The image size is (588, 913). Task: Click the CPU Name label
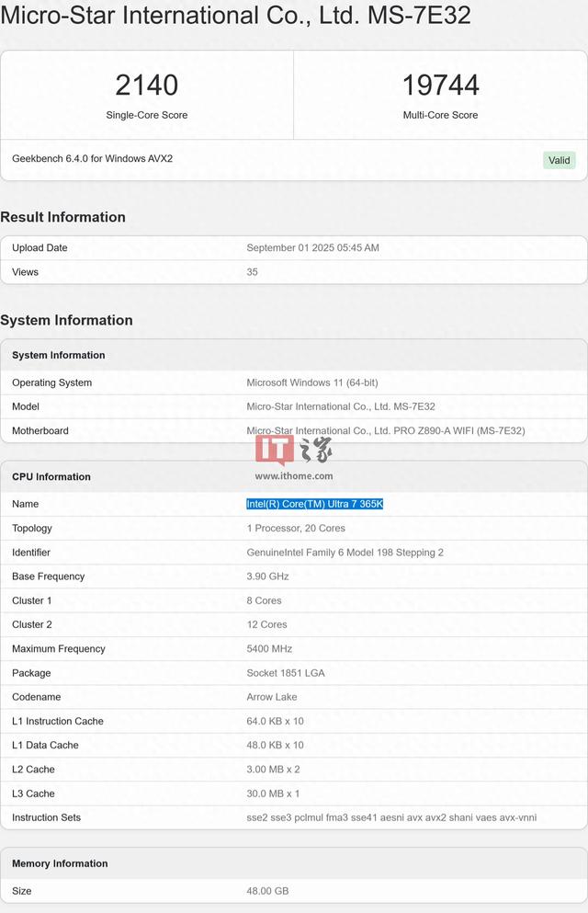25,504
